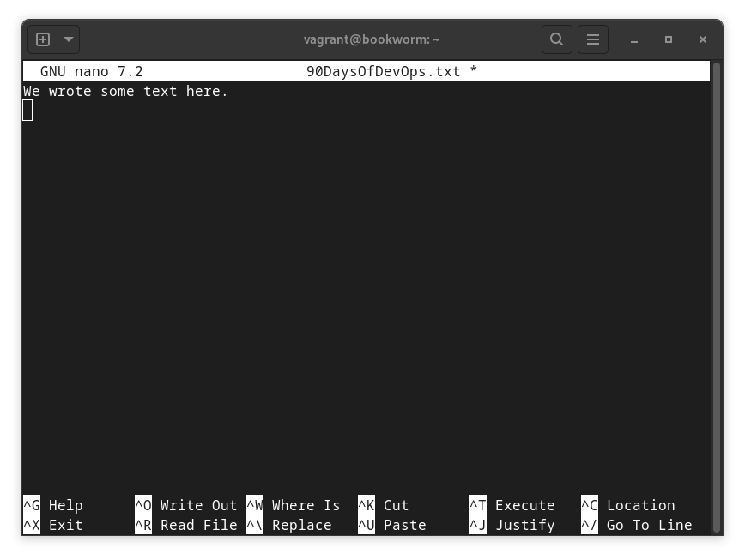745x560 pixels.
Task: Close the terminal window
Action: tap(703, 39)
